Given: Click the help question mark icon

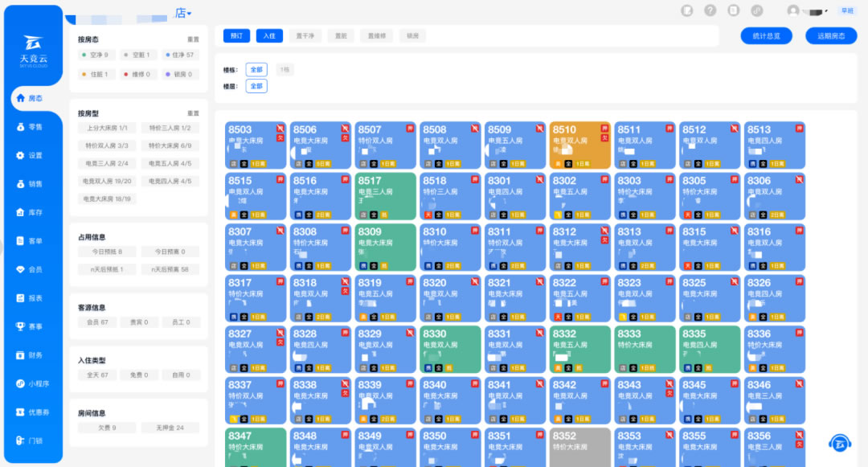Looking at the screenshot, I should pyautogui.click(x=710, y=10).
